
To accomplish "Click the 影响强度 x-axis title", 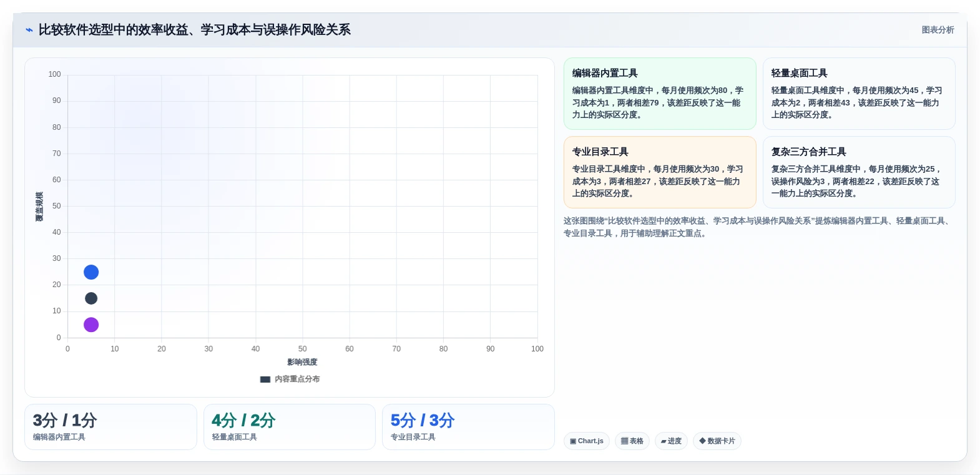I will pyautogui.click(x=302, y=362).
